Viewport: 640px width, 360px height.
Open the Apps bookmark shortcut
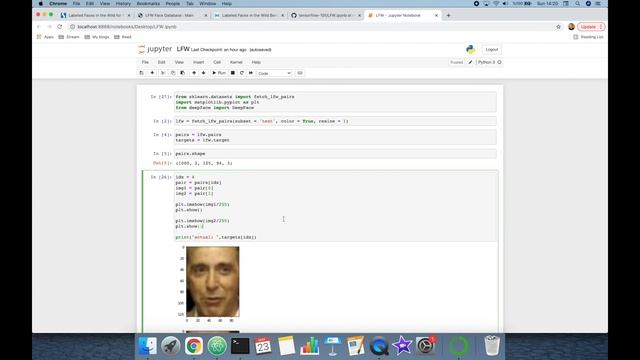point(45,37)
